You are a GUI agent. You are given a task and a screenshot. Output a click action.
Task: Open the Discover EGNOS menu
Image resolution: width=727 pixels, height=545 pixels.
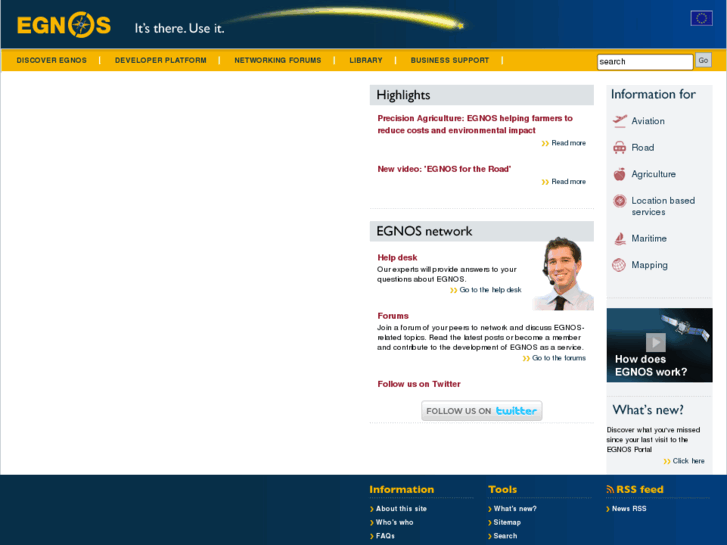51,60
